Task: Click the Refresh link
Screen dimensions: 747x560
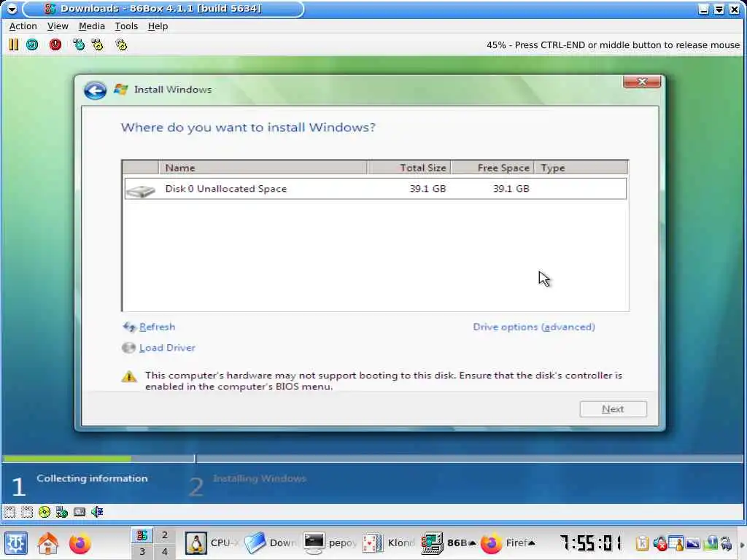Action: [157, 327]
